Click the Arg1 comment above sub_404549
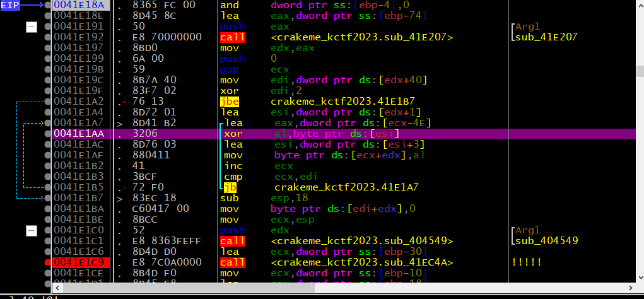Image resolution: width=644 pixels, height=299 pixels. (x=527, y=230)
